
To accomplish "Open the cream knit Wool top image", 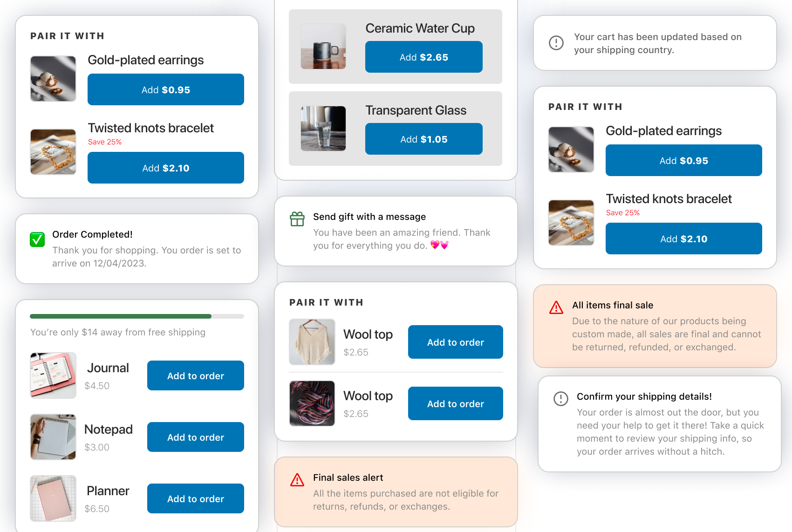I will (312, 342).
